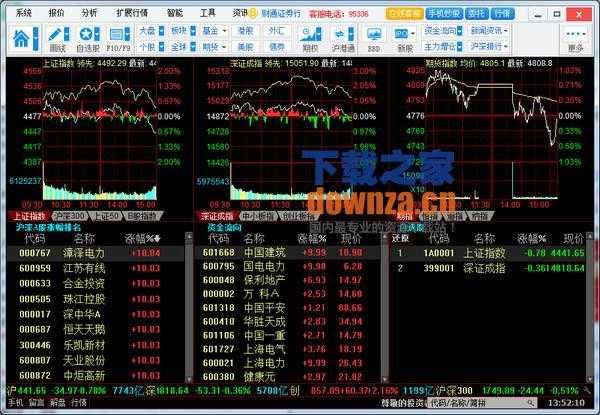600x415 pixels.
Task: Open the 画线 drawing tool
Action: click(x=57, y=38)
